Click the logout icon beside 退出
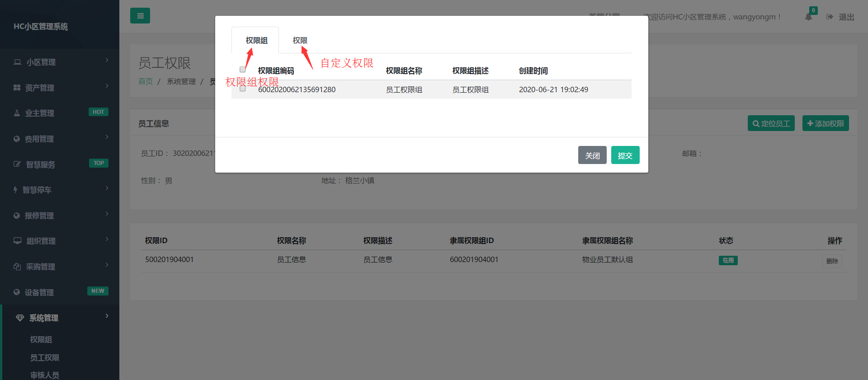 coord(830,17)
